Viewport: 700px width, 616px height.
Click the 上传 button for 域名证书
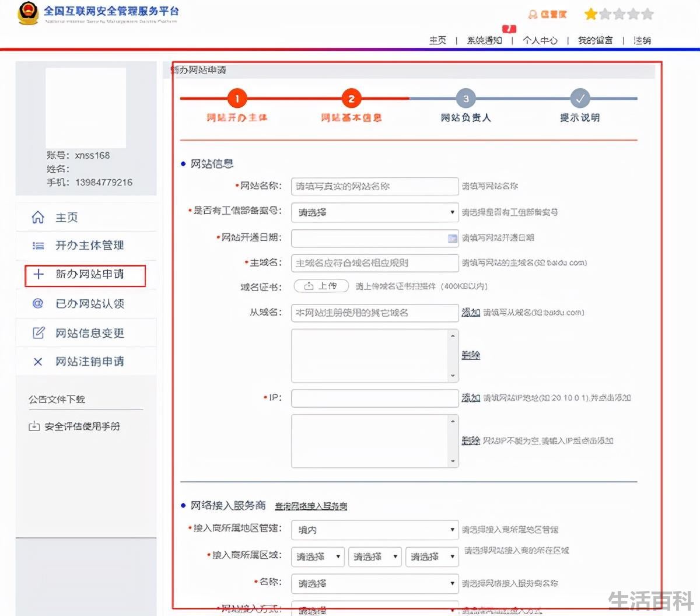click(x=321, y=286)
